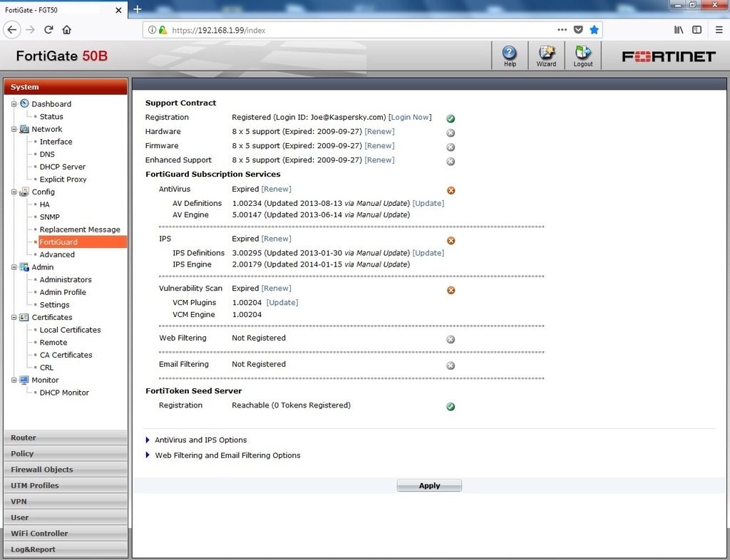Renew the Vulnerability Scan subscription

[x=276, y=289]
